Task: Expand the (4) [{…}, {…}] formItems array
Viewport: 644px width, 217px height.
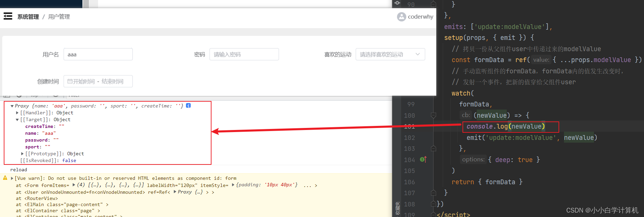Action: [x=74, y=185]
